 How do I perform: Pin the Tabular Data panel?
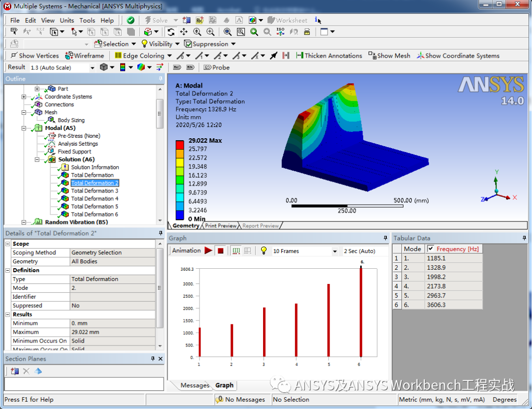click(x=524, y=238)
